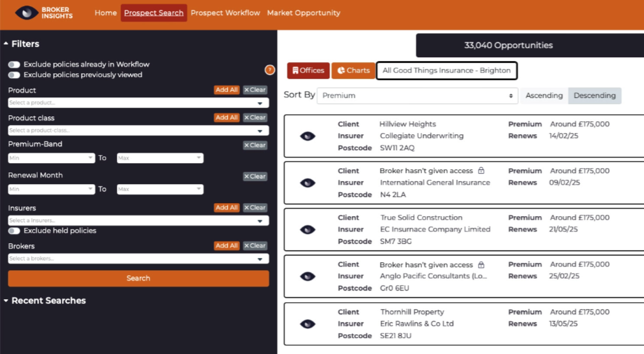The width and height of the screenshot is (644, 354).
Task: Click postcode SE21 8JU
Action: click(x=396, y=336)
